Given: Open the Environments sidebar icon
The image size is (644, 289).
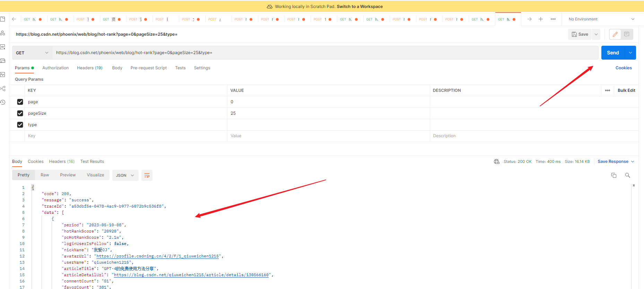Looking at the screenshot, I should pyautogui.click(x=3, y=47).
